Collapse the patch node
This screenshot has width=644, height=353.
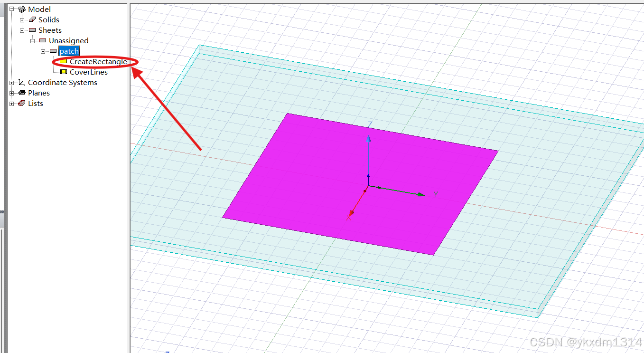click(43, 51)
